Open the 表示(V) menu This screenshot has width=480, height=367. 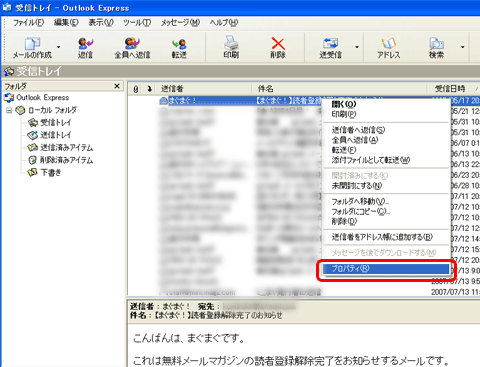pos(101,23)
